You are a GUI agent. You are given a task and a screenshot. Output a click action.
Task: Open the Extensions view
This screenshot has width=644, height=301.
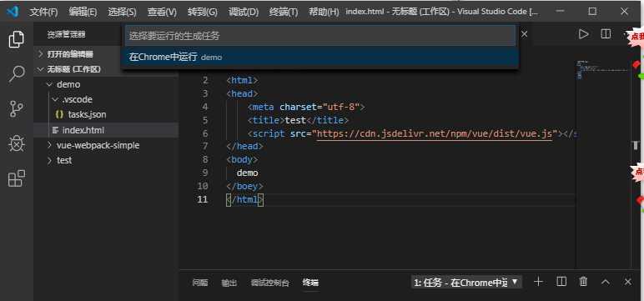pyautogui.click(x=17, y=178)
